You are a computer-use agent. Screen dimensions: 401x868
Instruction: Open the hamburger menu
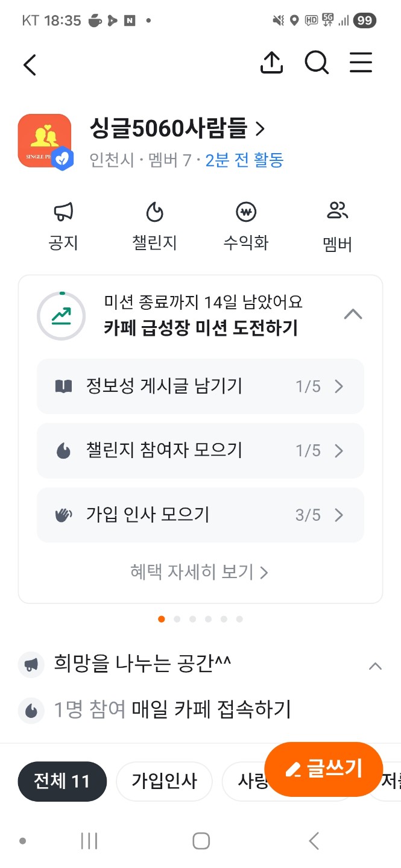(x=361, y=62)
